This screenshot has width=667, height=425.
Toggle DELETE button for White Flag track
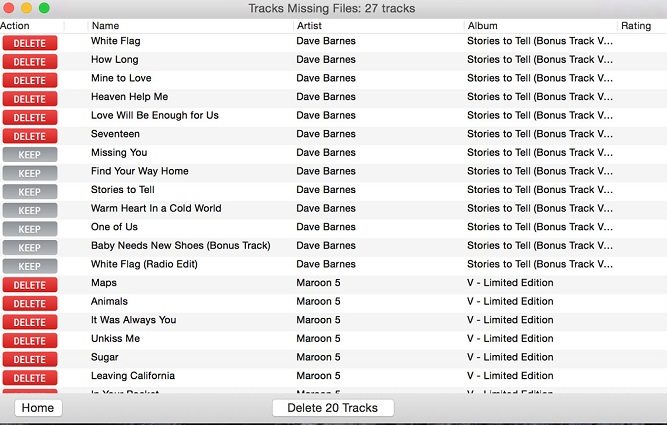point(30,43)
